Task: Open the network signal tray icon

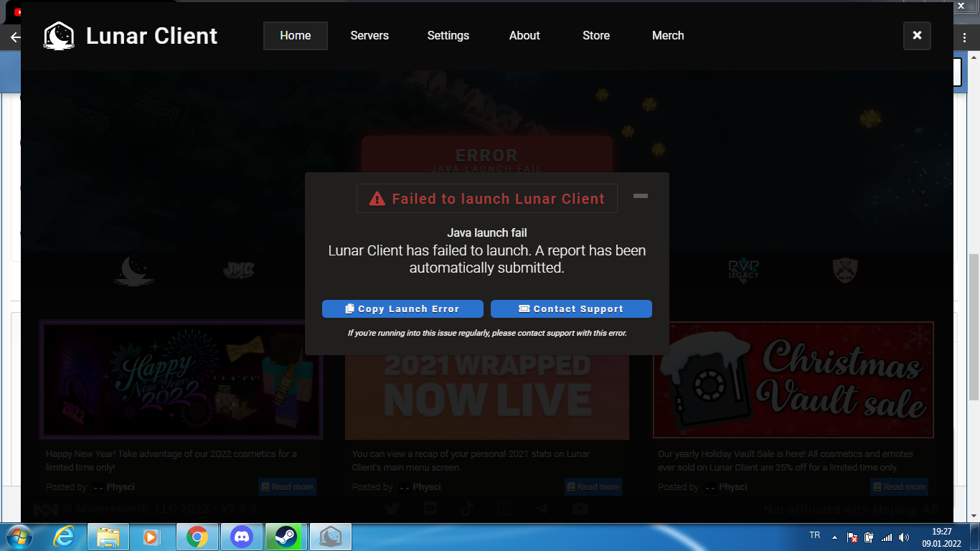Action: 887,537
